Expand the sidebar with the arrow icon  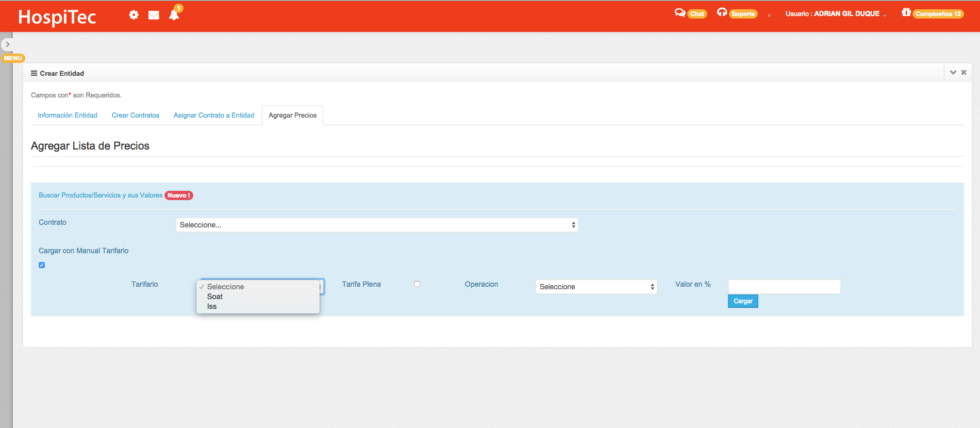(7, 44)
